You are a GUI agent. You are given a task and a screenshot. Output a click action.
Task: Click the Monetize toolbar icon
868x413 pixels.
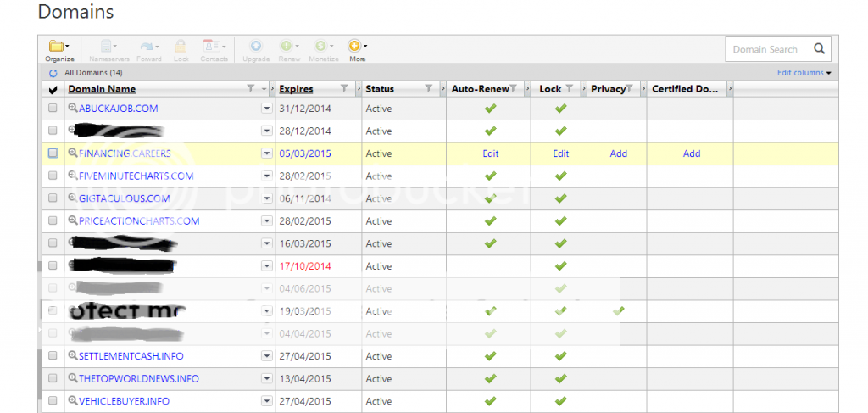click(x=323, y=50)
